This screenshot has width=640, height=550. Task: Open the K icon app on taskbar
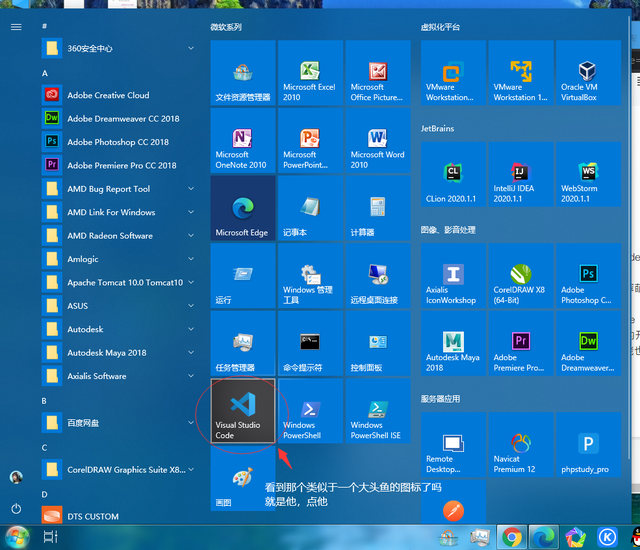[x=607, y=537]
